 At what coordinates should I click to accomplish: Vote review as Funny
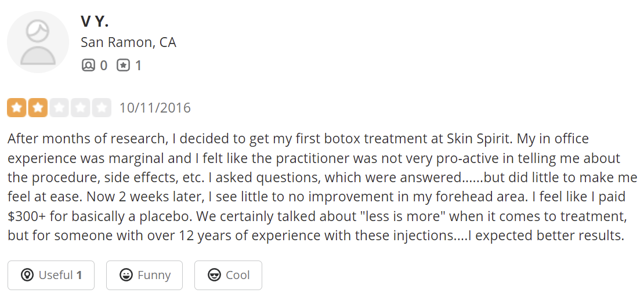(144, 275)
